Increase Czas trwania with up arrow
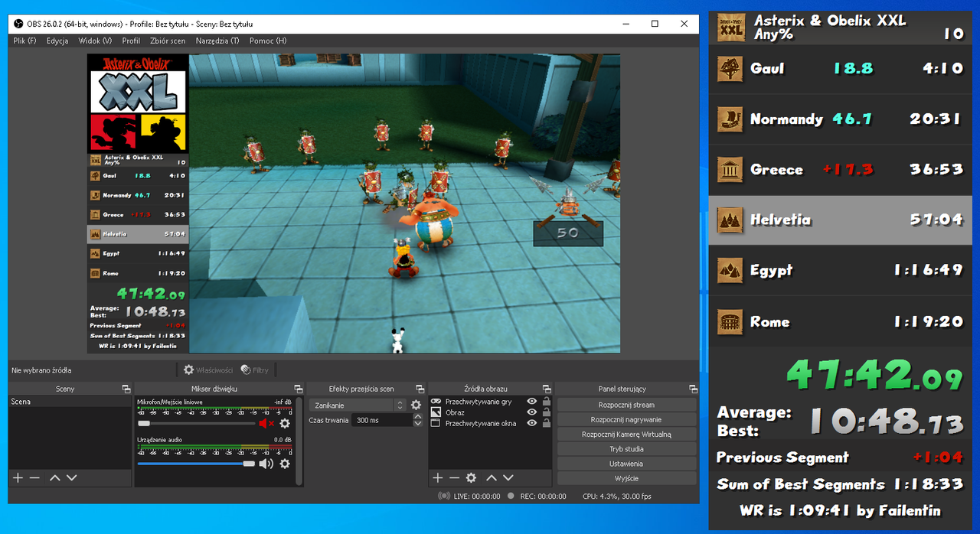Image resolution: width=980 pixels, height=534 pixels. [x=417, y=417]
